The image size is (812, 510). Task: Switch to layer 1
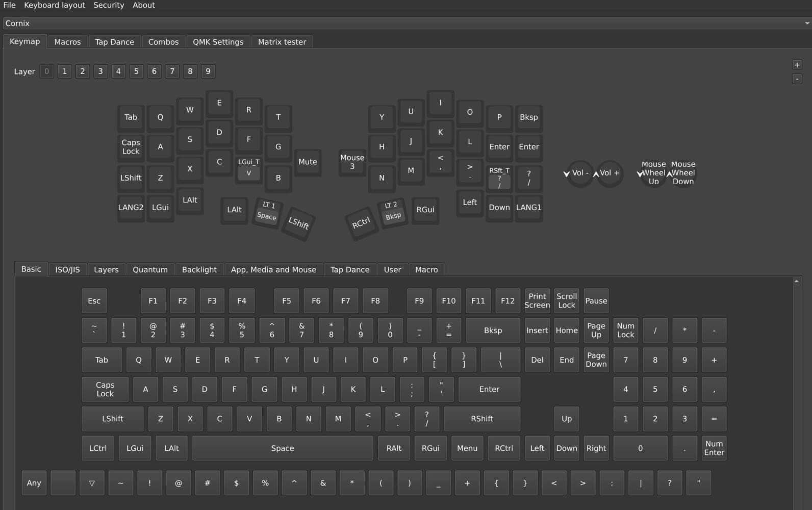click(x=64, y=71)
